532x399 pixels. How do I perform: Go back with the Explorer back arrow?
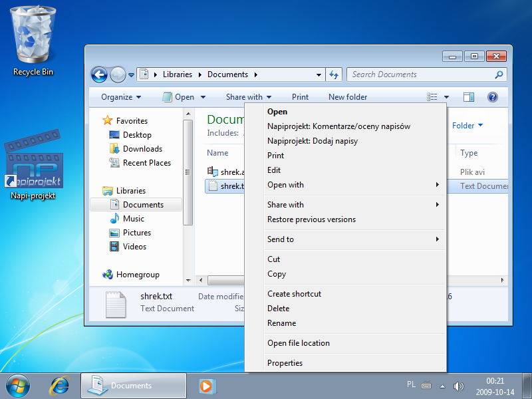[x=99, y=74]
